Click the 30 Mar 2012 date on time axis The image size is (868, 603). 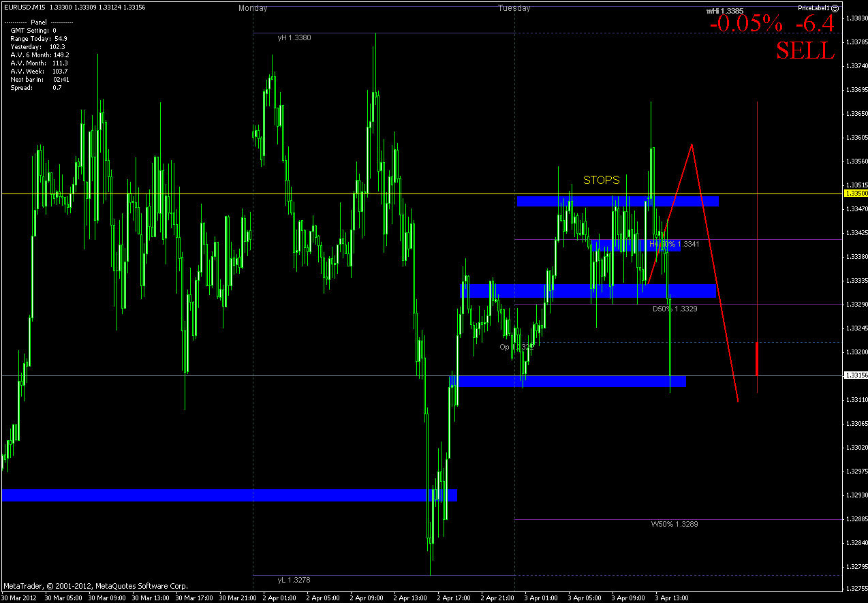coord(18,598)
